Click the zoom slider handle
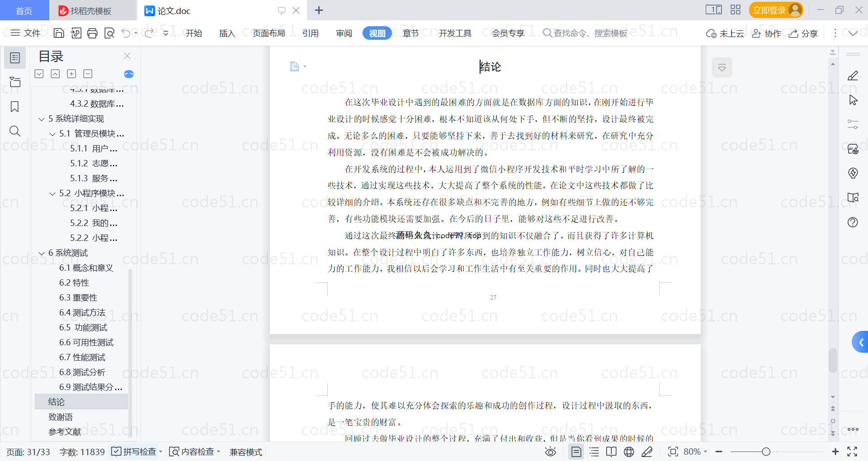 [766, 452]
